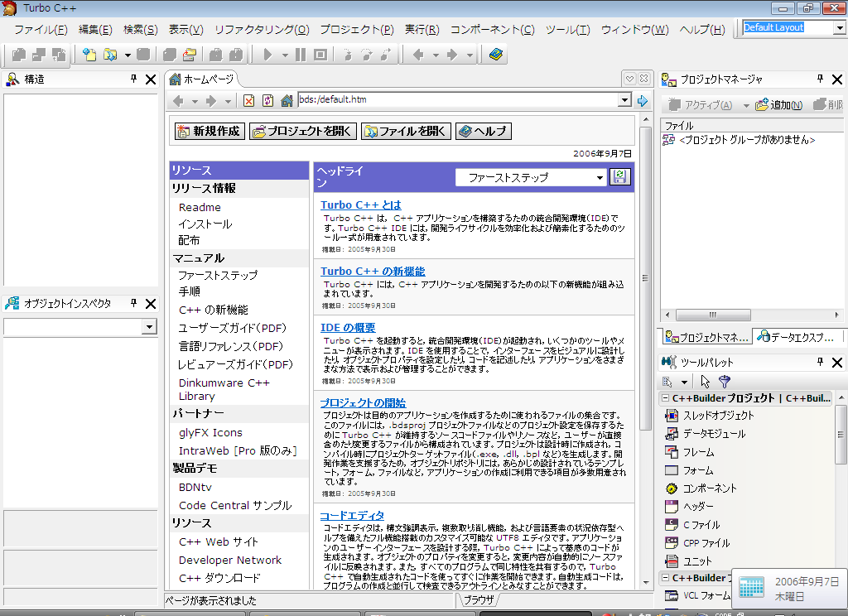The width and height of the screenshot is (848, 616).
Task: Select ヘッダー in tool palette
Action: 689,507
